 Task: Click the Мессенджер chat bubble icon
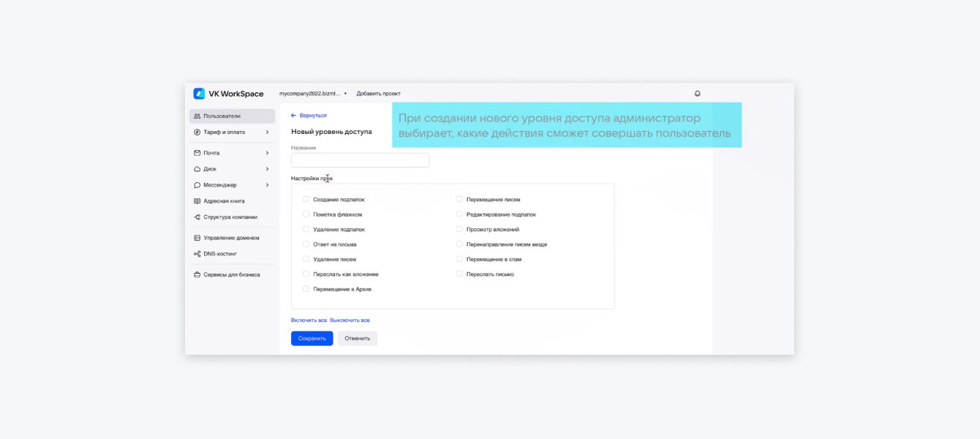click(x=197, y=185)
